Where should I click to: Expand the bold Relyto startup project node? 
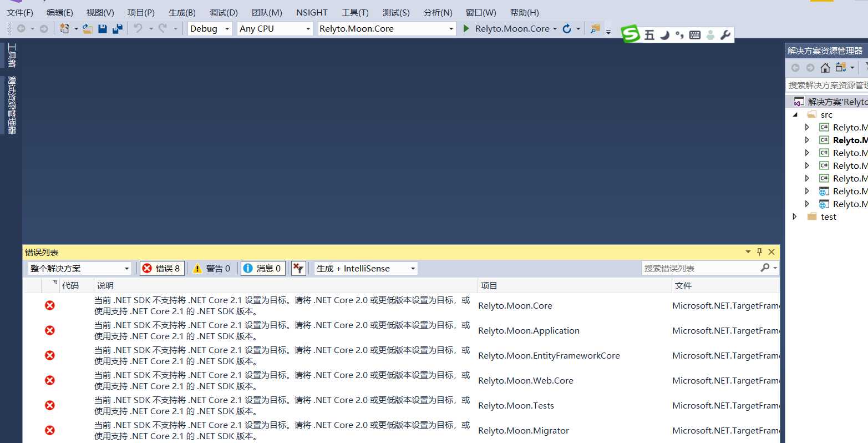pos(807,140)
